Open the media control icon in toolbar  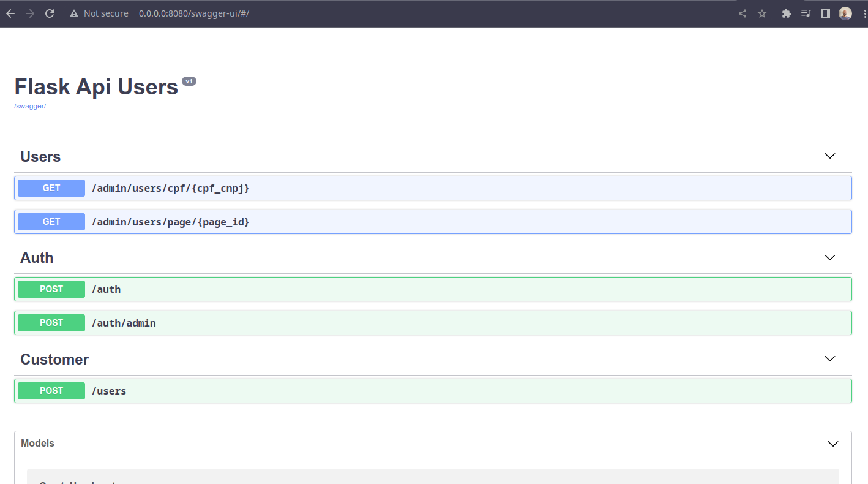(x=806, y=13)
